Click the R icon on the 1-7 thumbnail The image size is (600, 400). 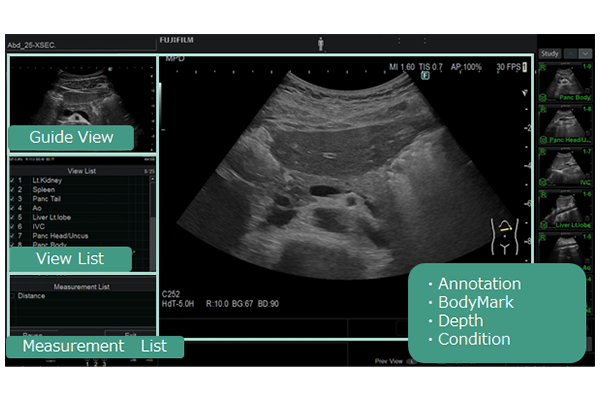pos(543,152)
